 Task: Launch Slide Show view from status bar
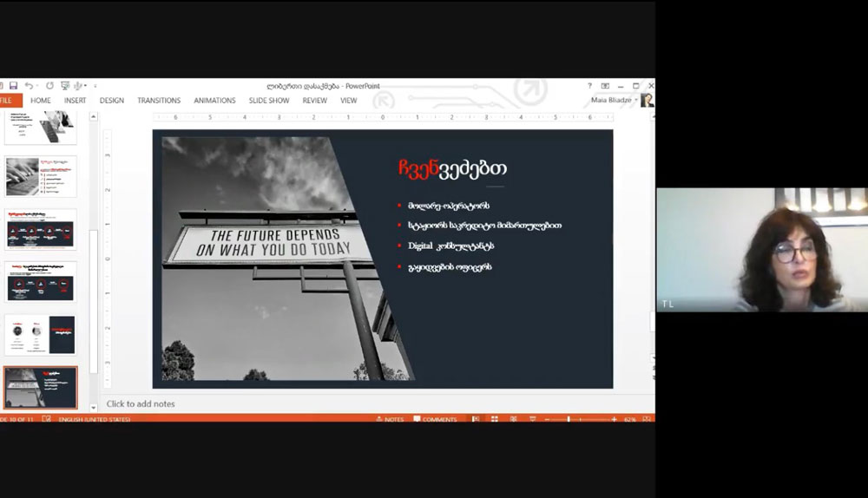coord(531,419)
